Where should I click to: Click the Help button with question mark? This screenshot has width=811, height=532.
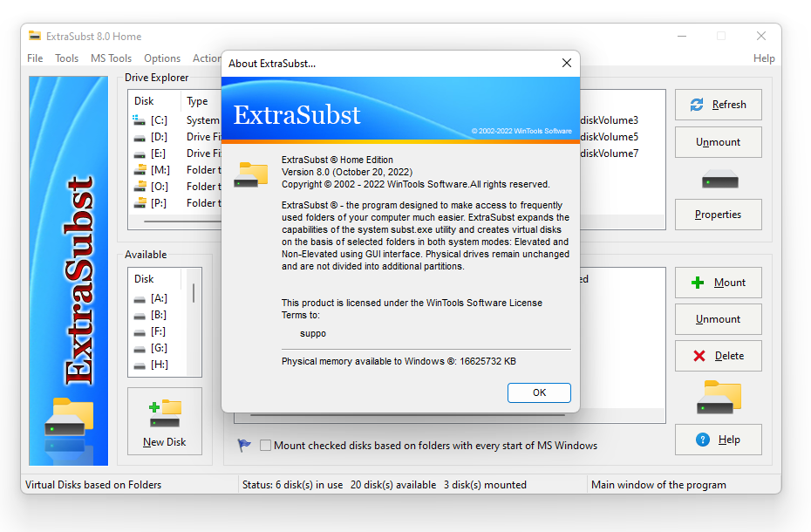coord(718,440)
